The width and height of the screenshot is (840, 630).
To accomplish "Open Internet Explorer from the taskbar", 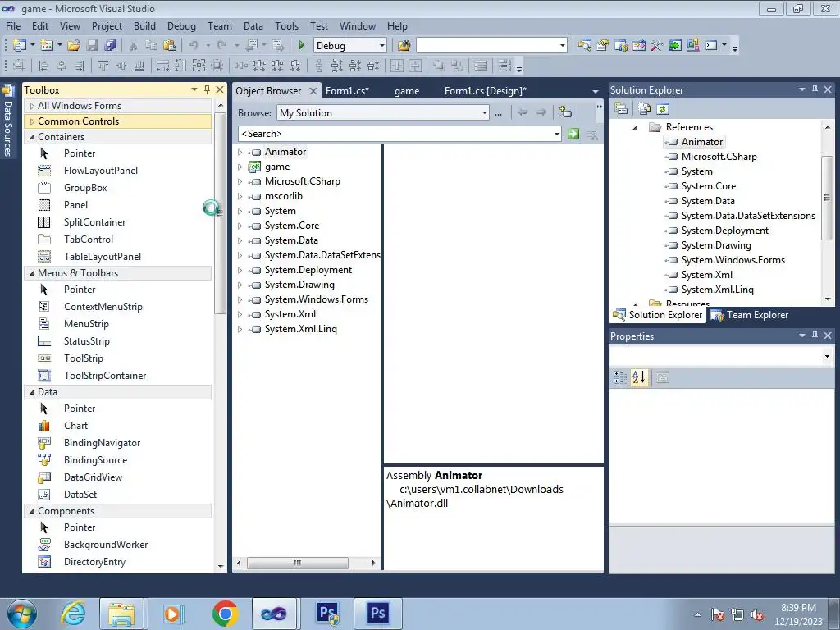I will coord(72,614).
